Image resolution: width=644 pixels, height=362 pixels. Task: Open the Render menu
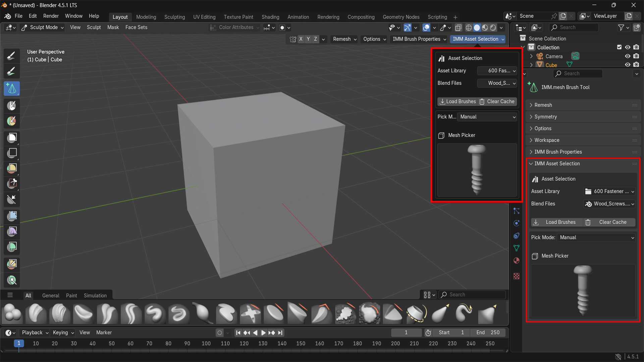(x=51, y=16)
